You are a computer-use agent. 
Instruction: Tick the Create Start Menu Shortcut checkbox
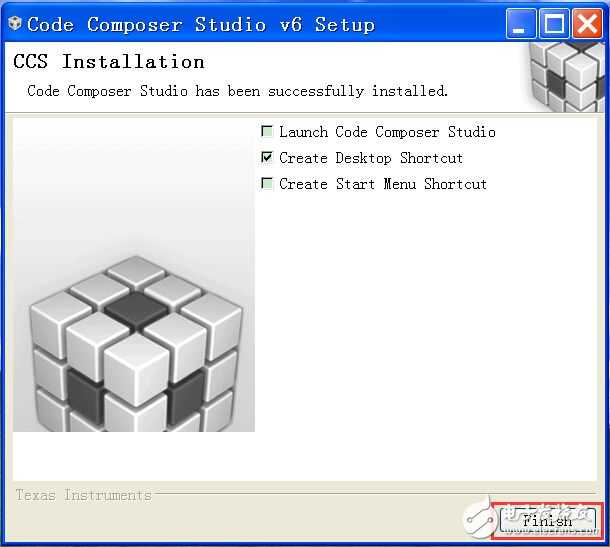(x=267, y=184)
